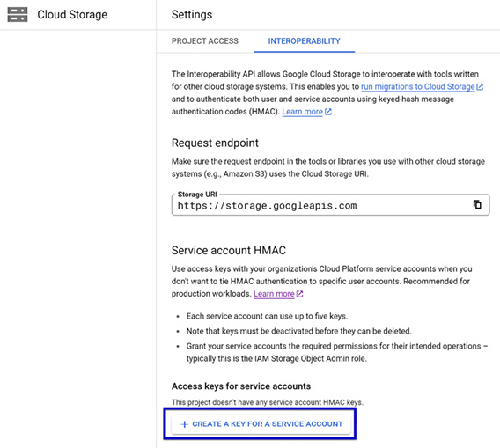Click the Settings page heading
The width and height of the screenshot is (500, 448).
point(192,15)
